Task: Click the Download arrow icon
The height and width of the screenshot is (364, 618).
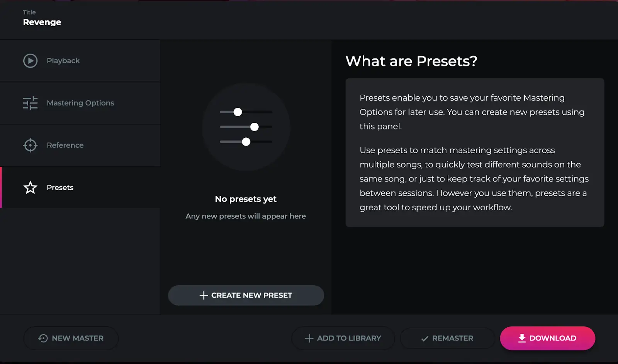Action: [x=522, y=338]
